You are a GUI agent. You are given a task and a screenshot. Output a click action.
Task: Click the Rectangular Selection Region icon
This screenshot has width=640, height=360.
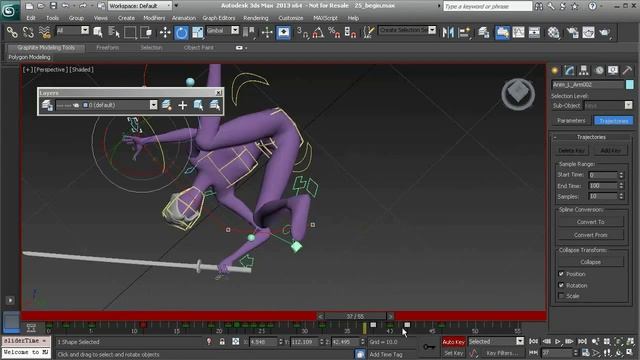pos(130,32)
